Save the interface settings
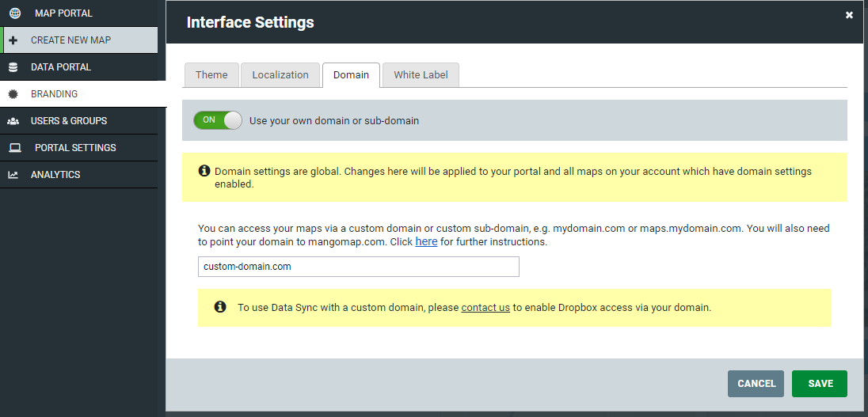The image size is (868, 417). click(x=820, y=384)
